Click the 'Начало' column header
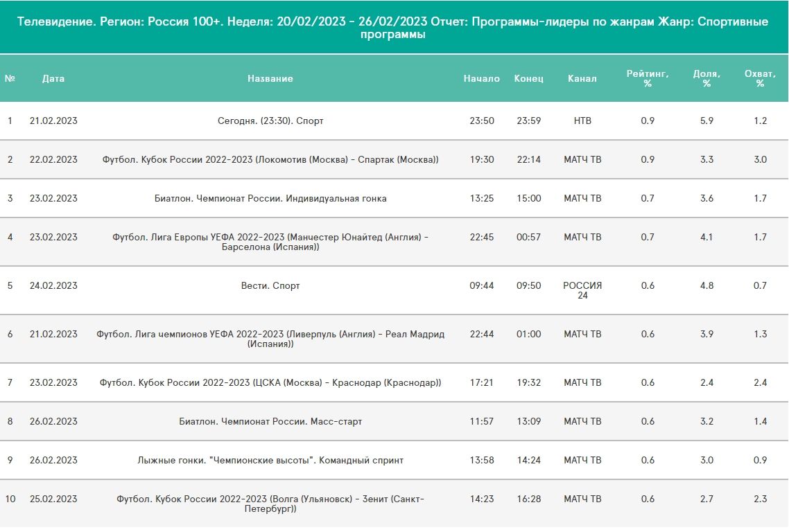The width and height of the screenshot is (789, 532). coord(482,78)
